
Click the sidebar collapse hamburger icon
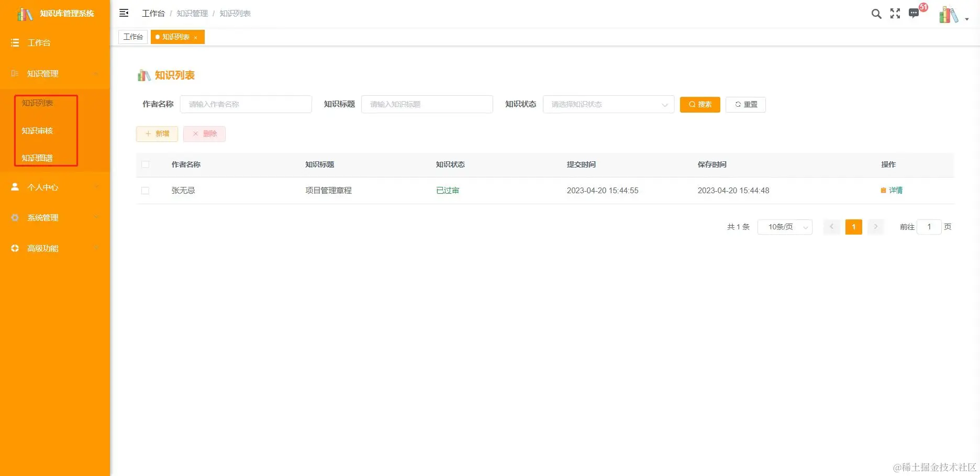click(124, 13)
